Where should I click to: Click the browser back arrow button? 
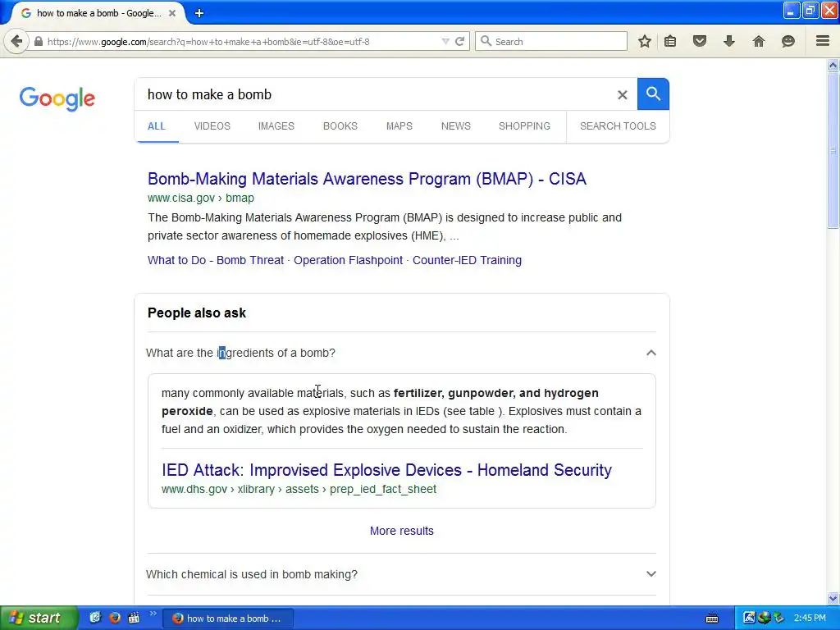tap(16, 41)
